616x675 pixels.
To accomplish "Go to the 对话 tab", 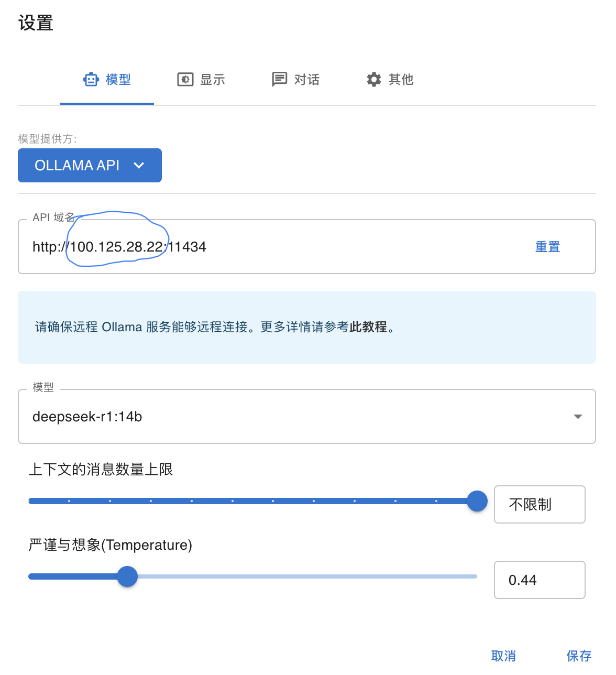I will pyautogui.click(x=295, y=80).
